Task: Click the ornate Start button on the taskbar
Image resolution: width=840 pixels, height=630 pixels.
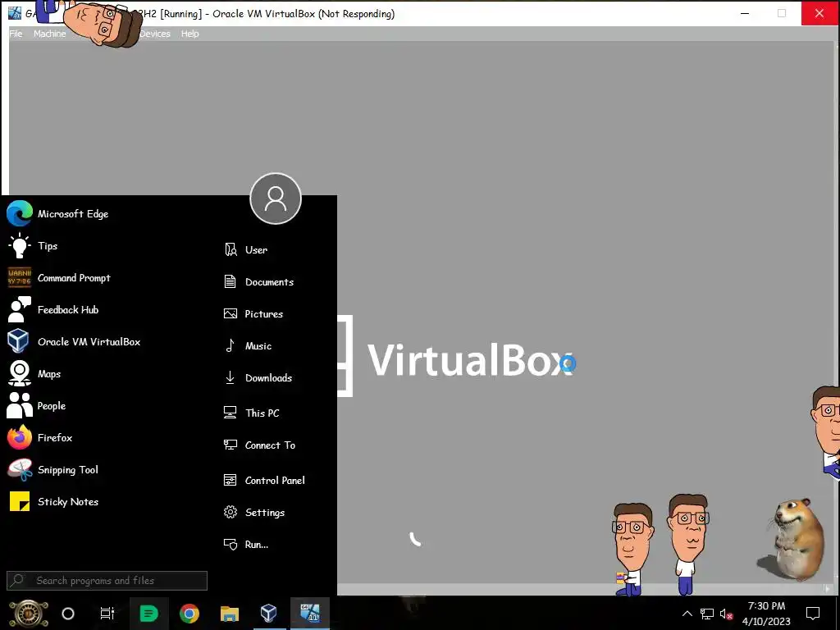Action: 29,614
